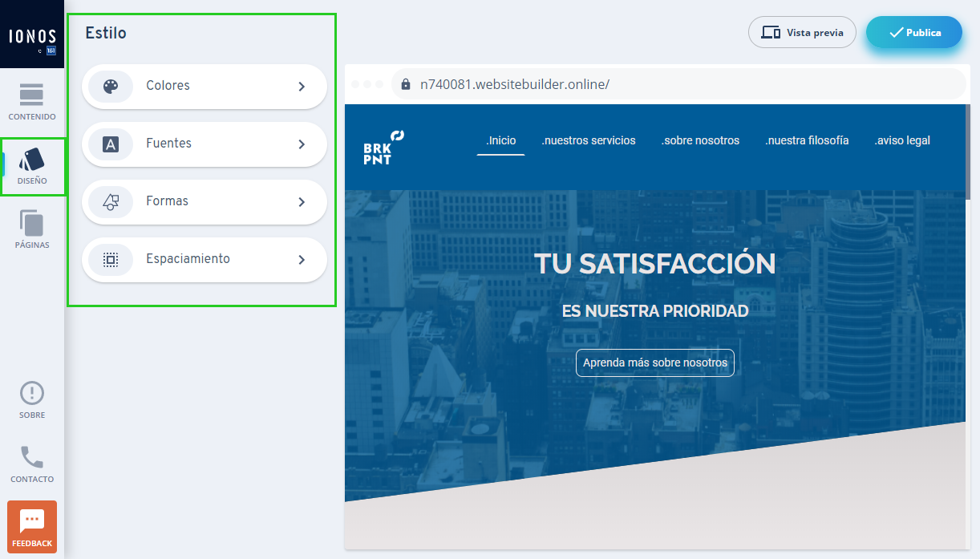Click the Publica button
Screen dimensions: 980x559
click(x=913, y=33)
